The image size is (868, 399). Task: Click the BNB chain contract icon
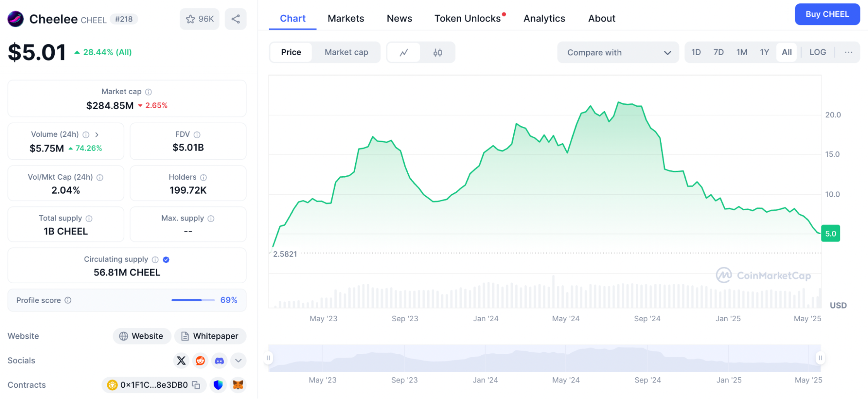tap(112, 385)
